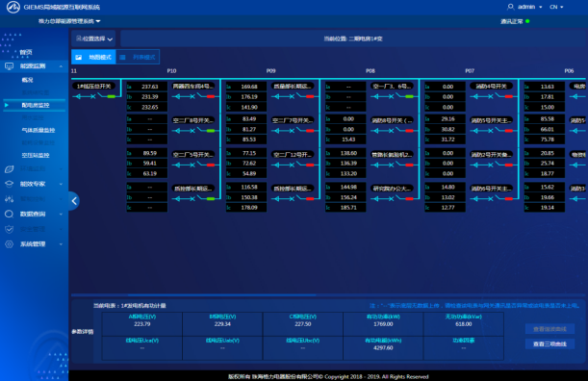588x381 pixels.
Task: Click the admin user search icon
Action: pos(510,7)
